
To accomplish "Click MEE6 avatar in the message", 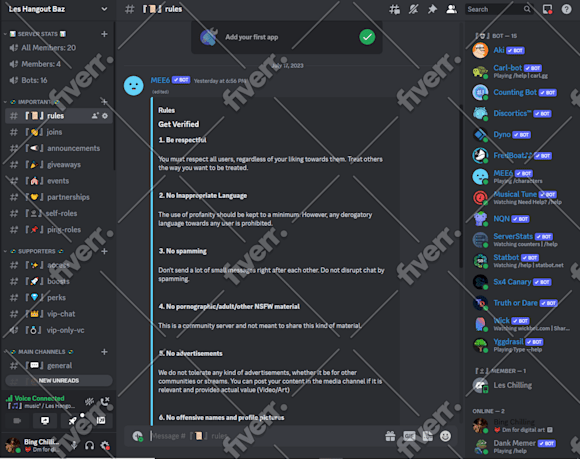I will pos(134,86).
